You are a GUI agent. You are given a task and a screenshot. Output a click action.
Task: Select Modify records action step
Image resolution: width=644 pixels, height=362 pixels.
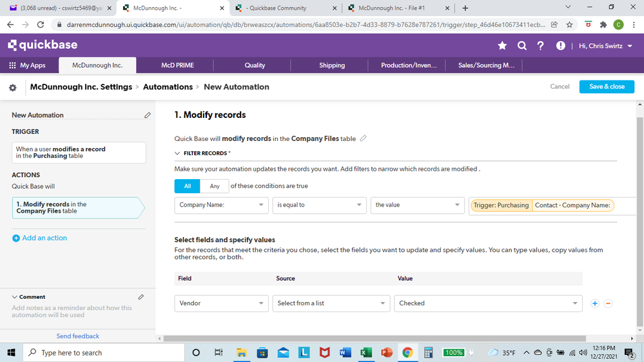(78, 207)
